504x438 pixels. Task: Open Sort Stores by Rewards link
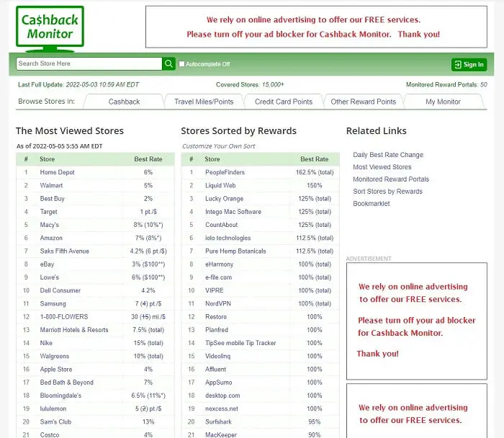tap(387, 192)
